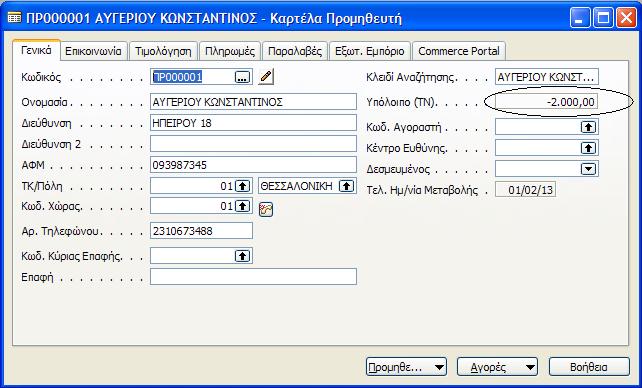642x388 pixels.
Task: Click the ΑΦΜ field 093987345
Action: pyautogui.click(x=253, y=165)
